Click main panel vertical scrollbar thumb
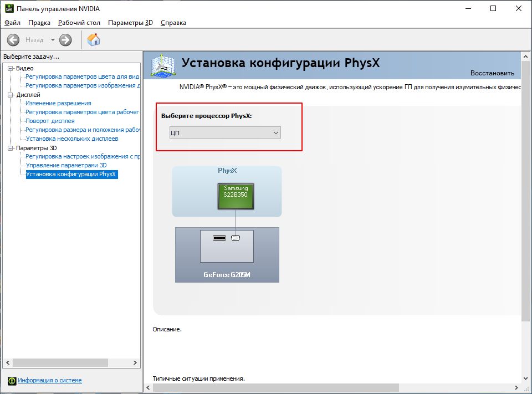Viewport: 532px width, 394px height. tap(525, 191)
